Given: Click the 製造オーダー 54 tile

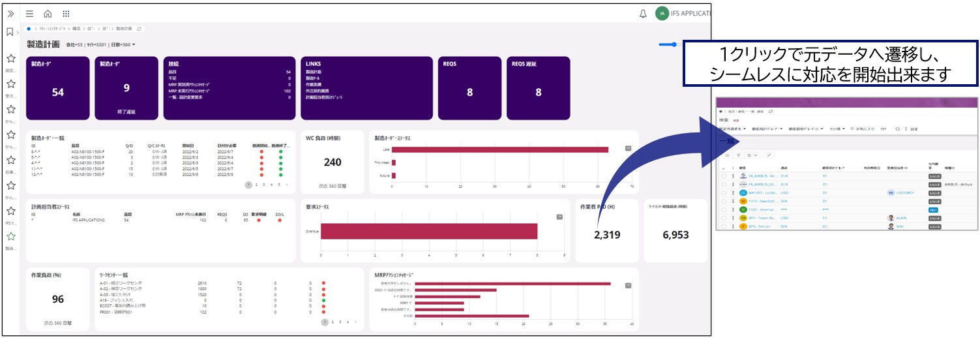Looking at the screenshot, I should (x=58, y=88).
